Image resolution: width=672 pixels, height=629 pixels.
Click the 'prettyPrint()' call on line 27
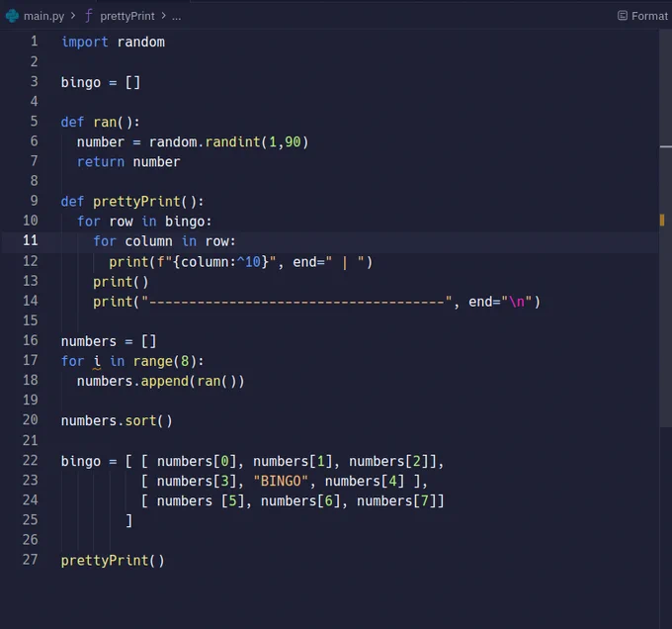coord(113,561)
